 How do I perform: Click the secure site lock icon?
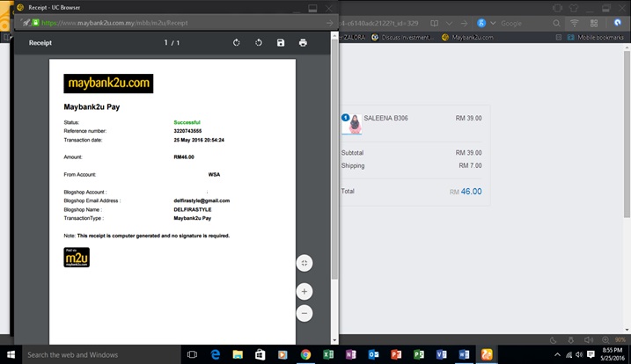click(x=36, y=23)
